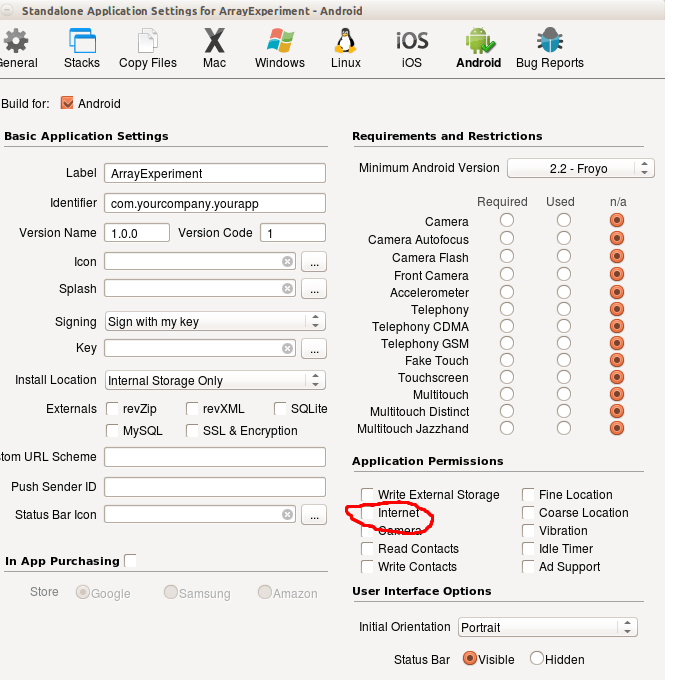
Task: Enable the Internet permission checkbox
Action: pos(368,513)
